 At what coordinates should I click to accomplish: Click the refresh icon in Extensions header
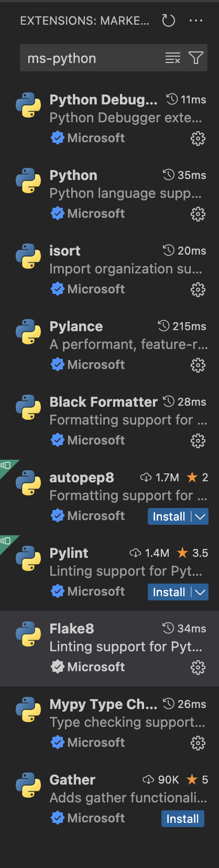[x=168, y=21]
